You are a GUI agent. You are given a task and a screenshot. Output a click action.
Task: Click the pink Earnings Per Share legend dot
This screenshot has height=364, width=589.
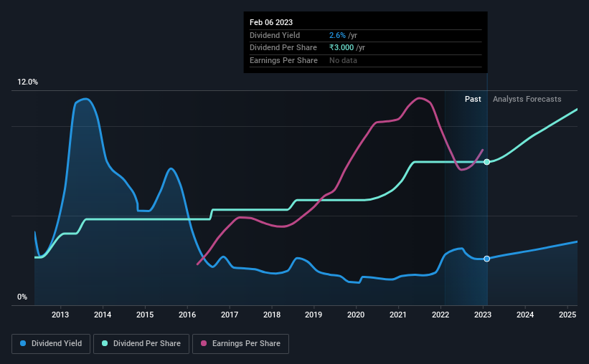point(204,343)
